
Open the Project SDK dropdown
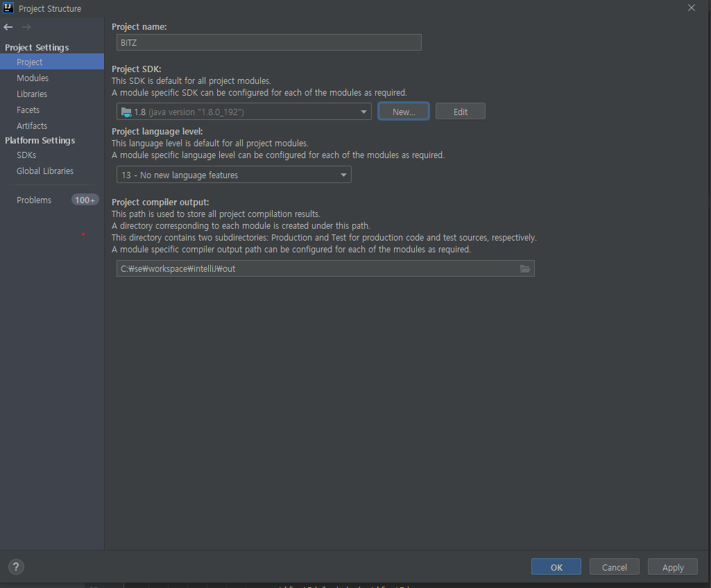pos(244,112)
